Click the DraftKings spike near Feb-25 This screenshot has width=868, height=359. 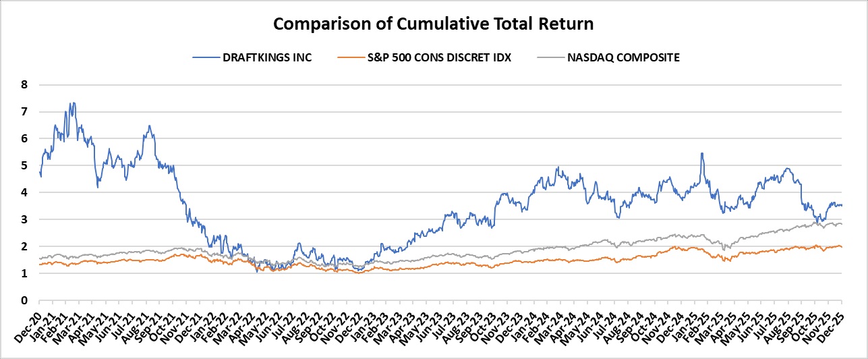coord(702,154)
